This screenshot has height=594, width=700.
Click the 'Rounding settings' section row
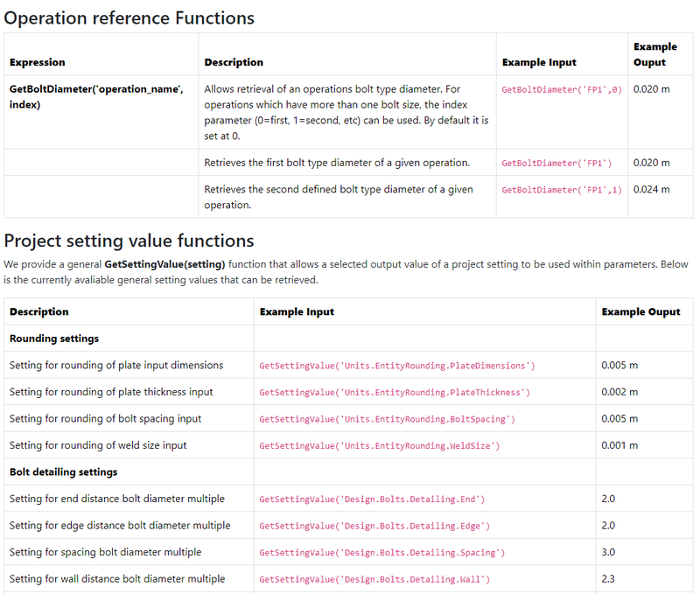[x=54, y=339]
